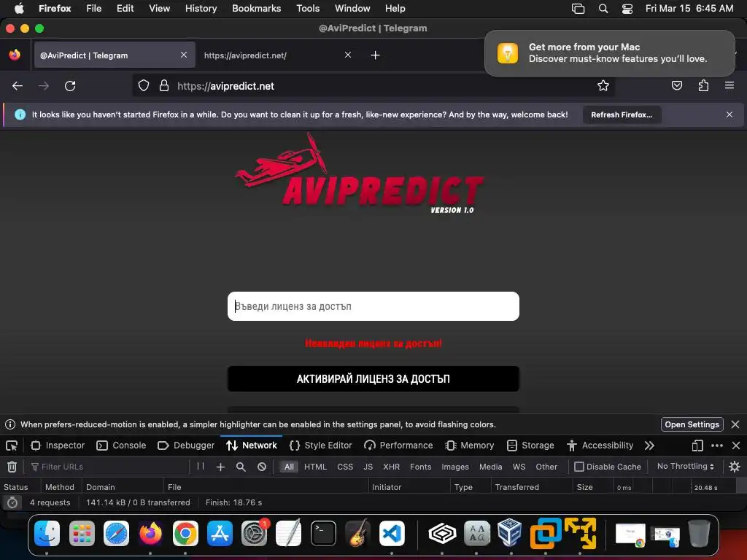
Task: Toggle responsive design mode icon
Action: (x=697, y=446)
